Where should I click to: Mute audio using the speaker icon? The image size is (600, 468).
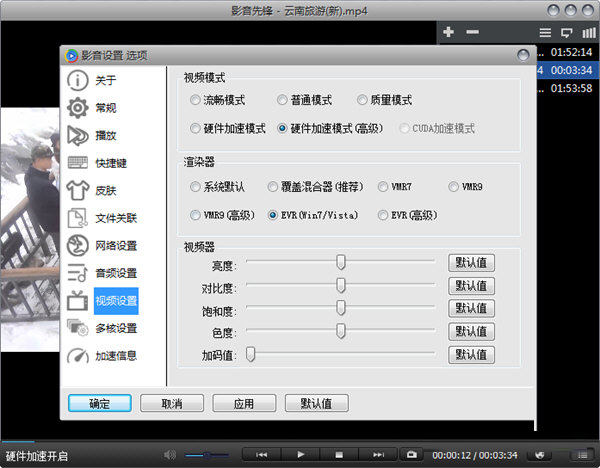(170, 455)
